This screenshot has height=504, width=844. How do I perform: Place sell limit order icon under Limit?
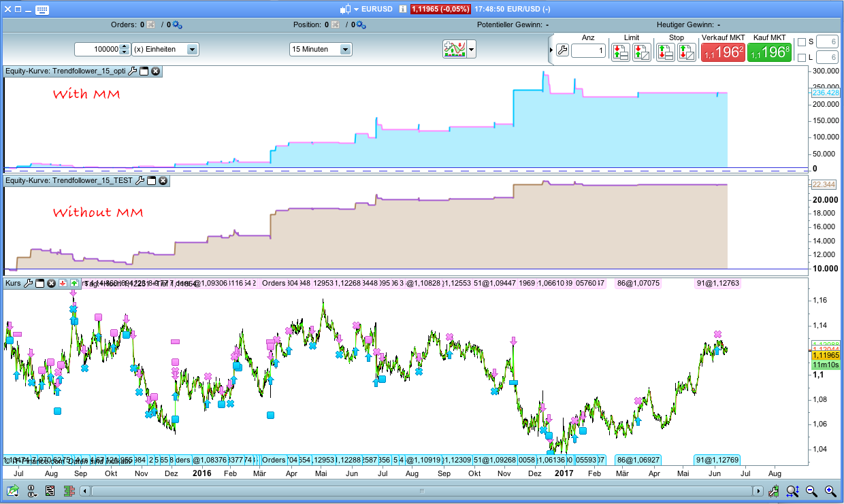click(x=642, y=52)
